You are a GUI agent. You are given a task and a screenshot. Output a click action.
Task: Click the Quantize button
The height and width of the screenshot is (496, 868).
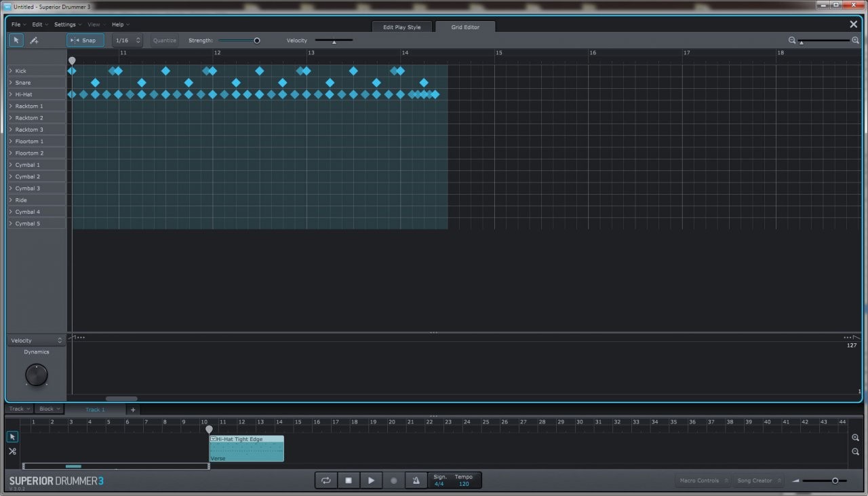pyautogui.click(x=165, y=40)
